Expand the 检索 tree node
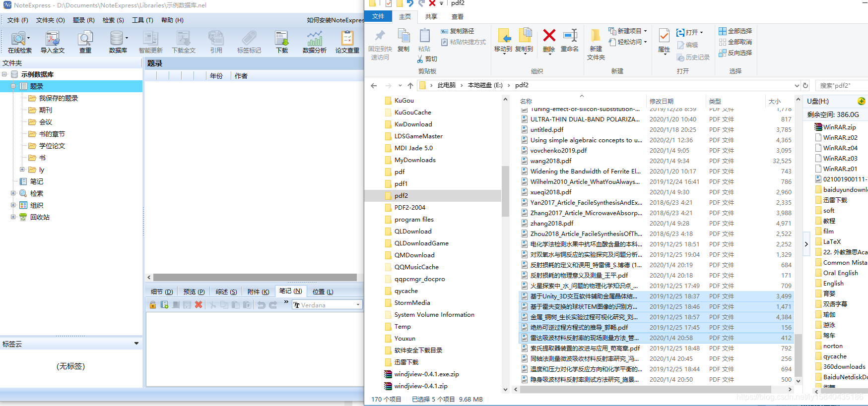 click(13, 193)
